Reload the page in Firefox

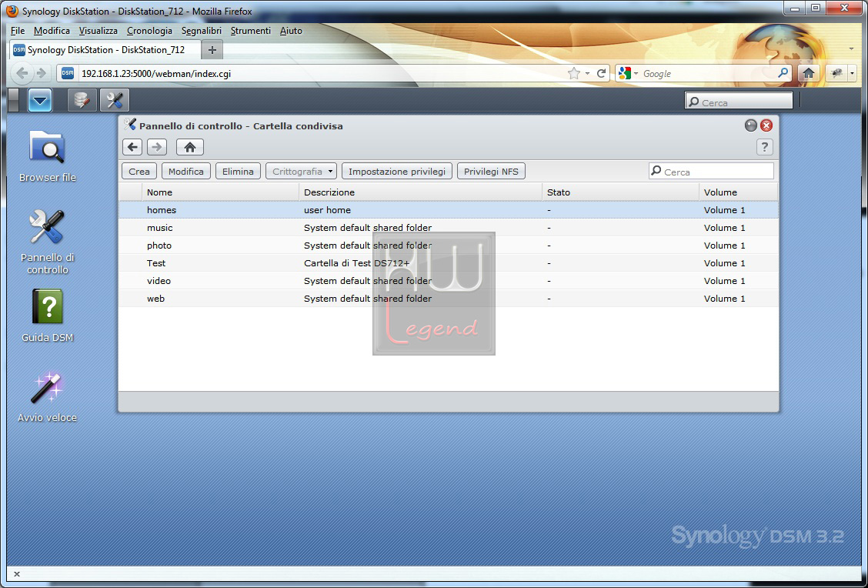click(x=601, y=74)
